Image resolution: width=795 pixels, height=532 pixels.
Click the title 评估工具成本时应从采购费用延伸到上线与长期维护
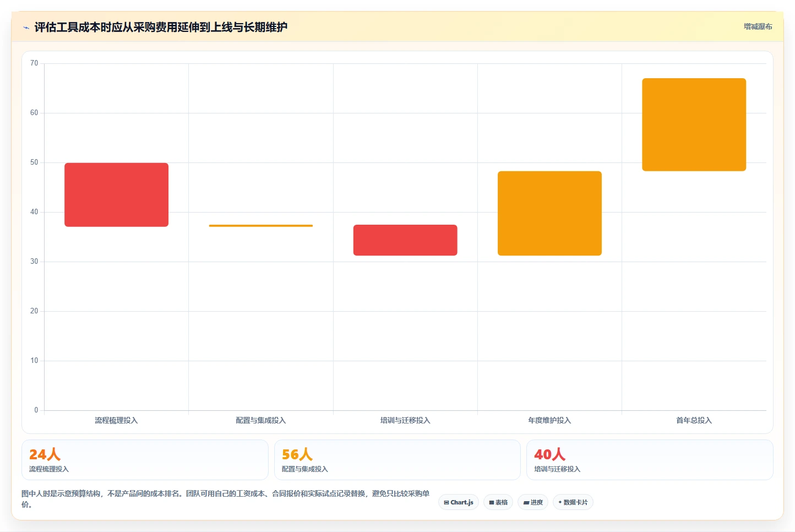pyautogui.click(x=161, y=27)
